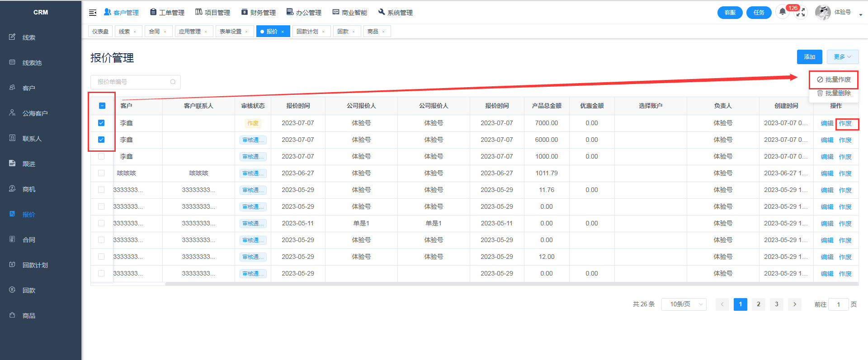Click the notification bell icon
This screenshot has width=868, height=360.
(783, 12)
